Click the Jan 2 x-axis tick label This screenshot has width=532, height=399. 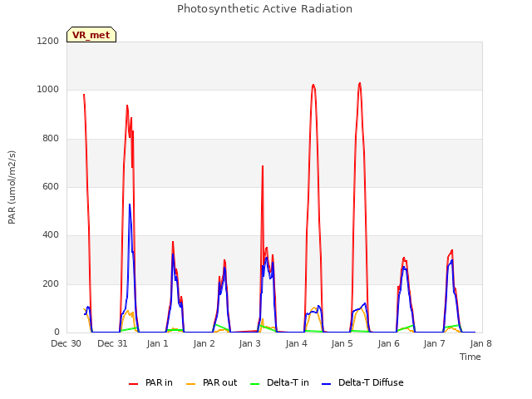coord(204,343)
